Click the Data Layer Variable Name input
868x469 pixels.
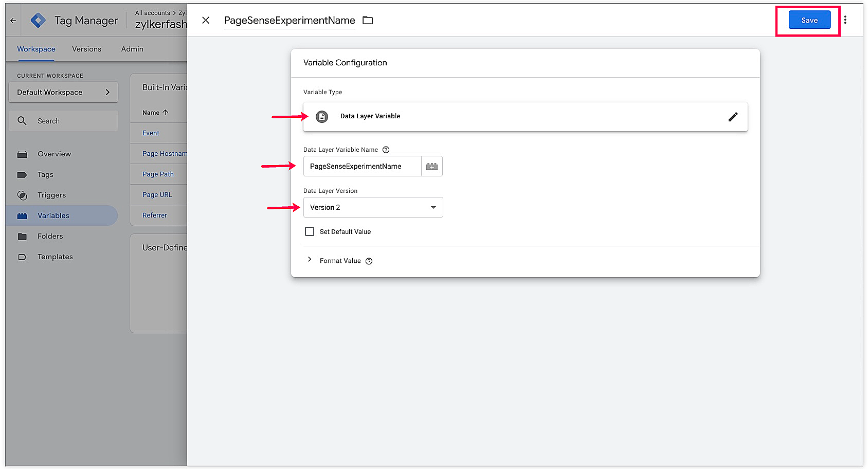tap(362, 166)
